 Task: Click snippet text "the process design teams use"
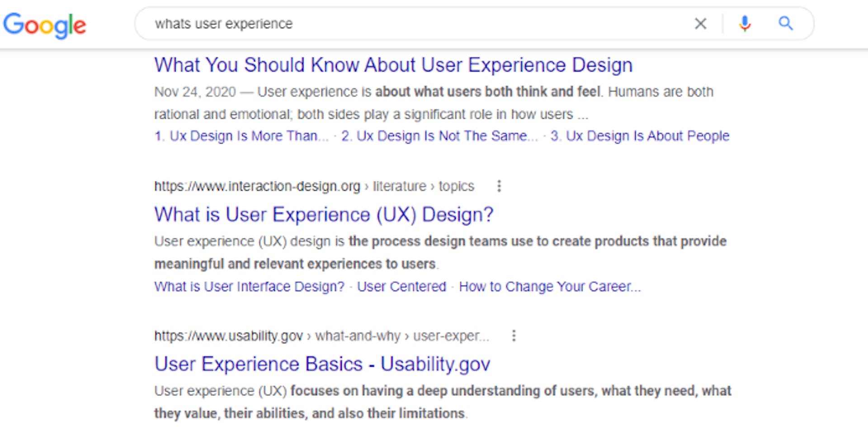[441, 241]
